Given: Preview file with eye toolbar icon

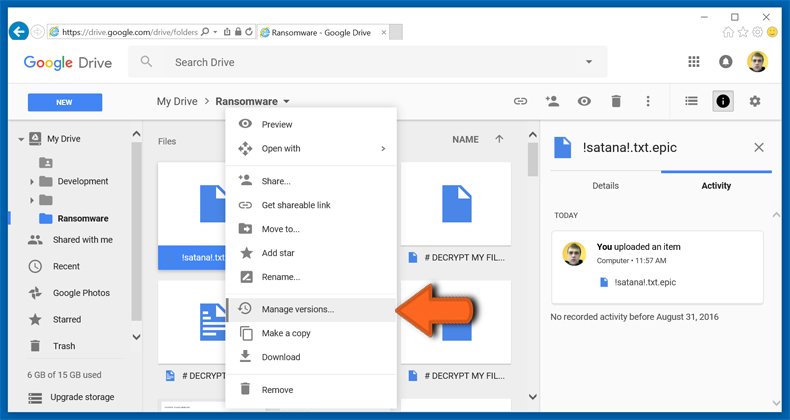Looking at the screenshot, I should click(584, 101).
